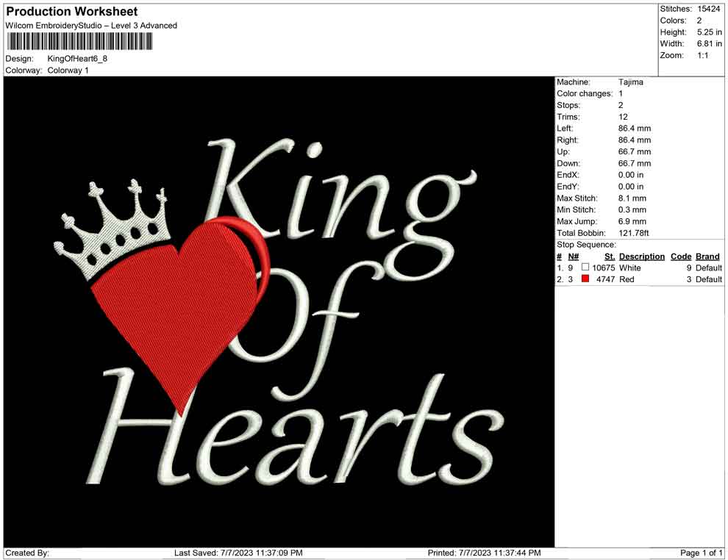
Task: Click the Colorway 1 label
Action: point(68,71)
